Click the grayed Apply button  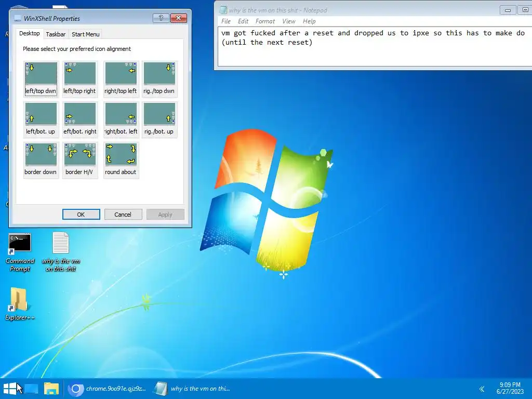pos(165,215)
